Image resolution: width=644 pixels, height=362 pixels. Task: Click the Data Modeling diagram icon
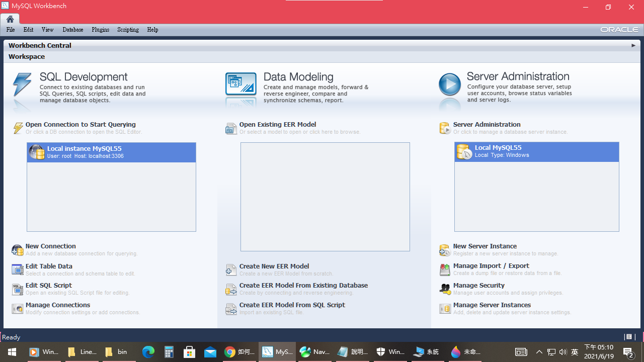click(240, 84)
